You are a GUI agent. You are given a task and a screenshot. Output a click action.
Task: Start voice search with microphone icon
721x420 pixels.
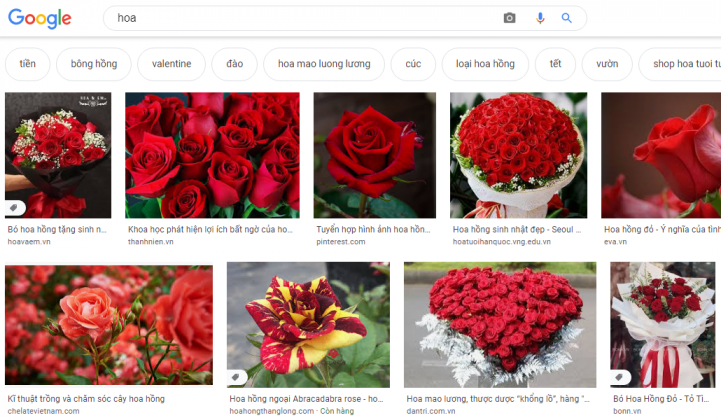pyautogui.click(x=540, y=18)
